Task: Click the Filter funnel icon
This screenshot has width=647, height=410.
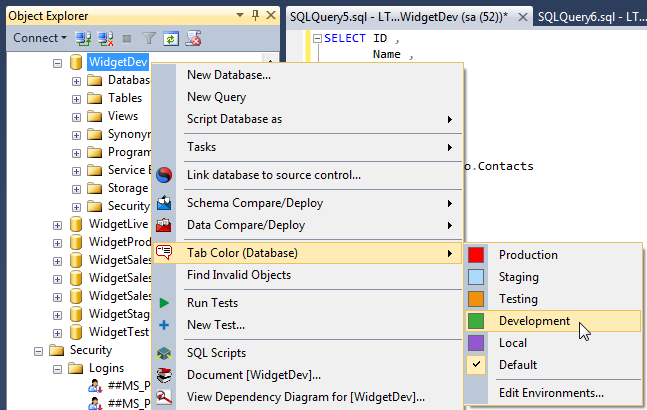Action: tap(149, 38)
